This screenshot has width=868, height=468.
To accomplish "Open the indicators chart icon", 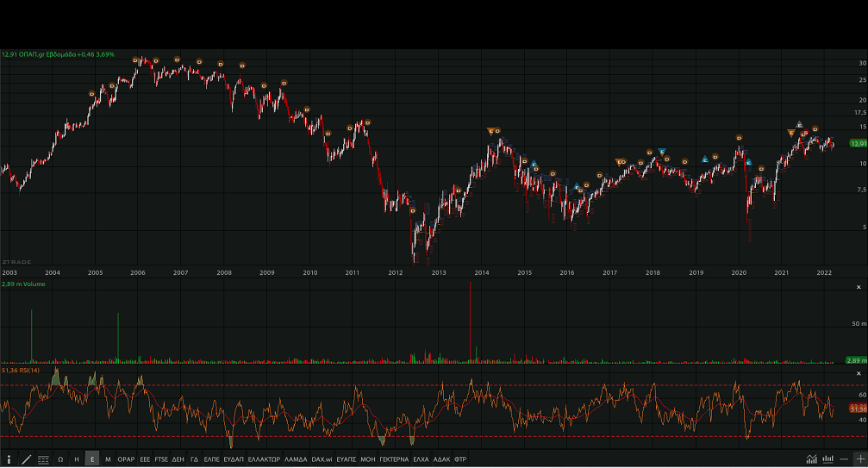I will pos(811,459).
